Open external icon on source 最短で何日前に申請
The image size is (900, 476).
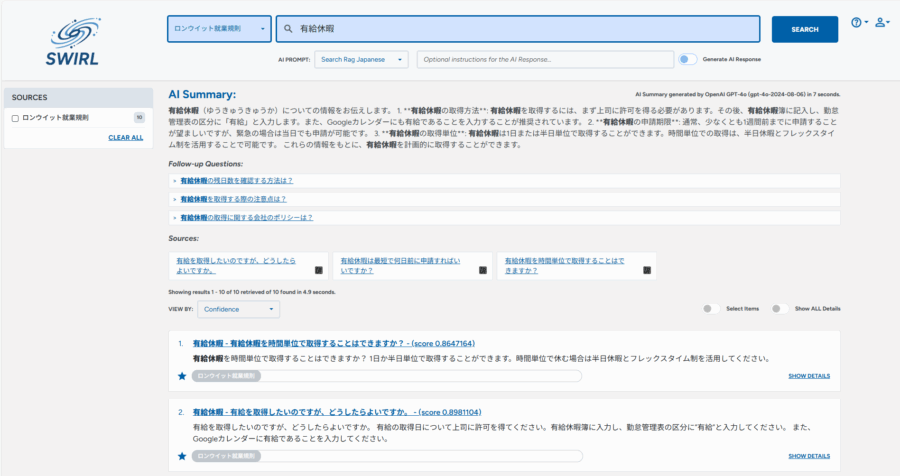pyautogui.click(x=483, y=270)
